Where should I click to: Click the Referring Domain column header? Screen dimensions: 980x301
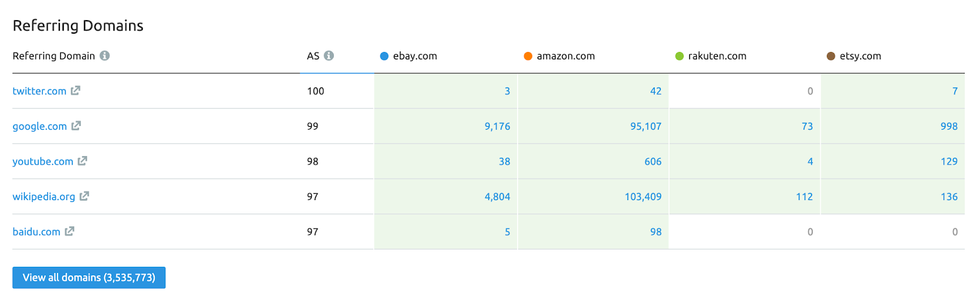point(53,56)
